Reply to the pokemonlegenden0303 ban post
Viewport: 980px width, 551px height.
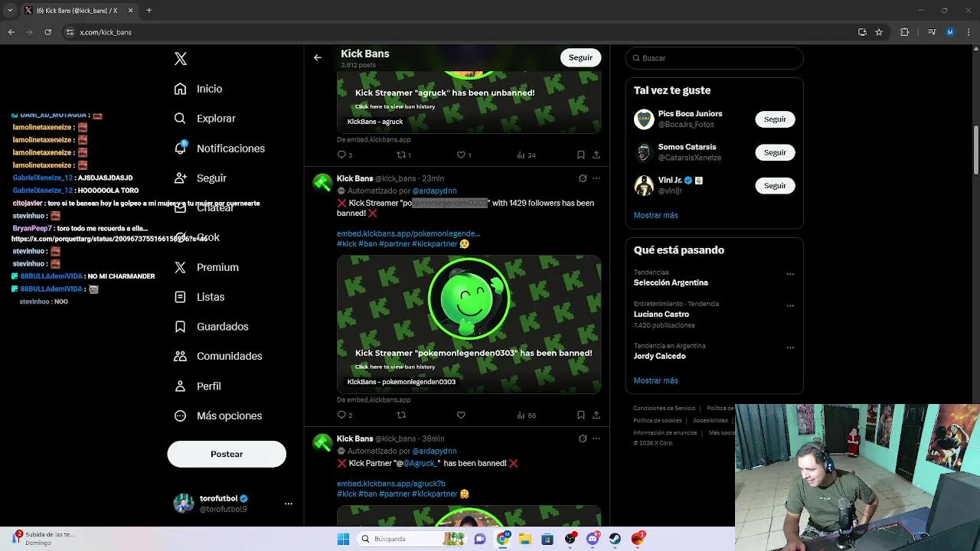341,415
